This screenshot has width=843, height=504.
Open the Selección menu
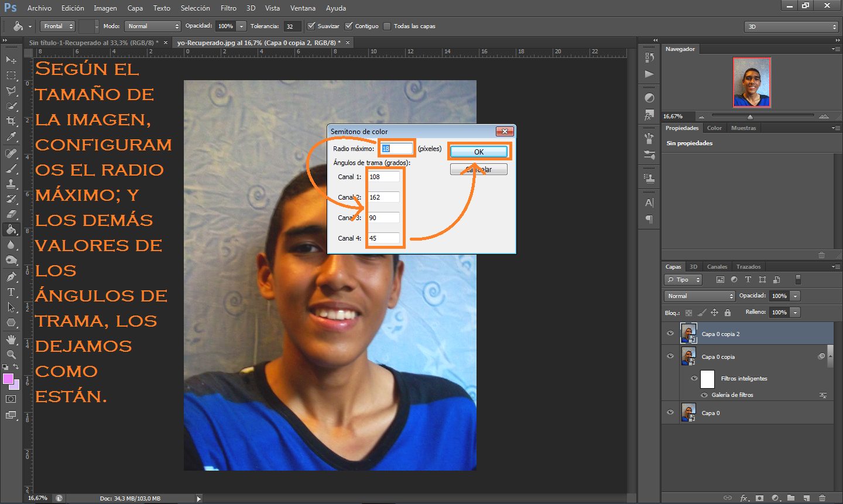pos(195,8)
